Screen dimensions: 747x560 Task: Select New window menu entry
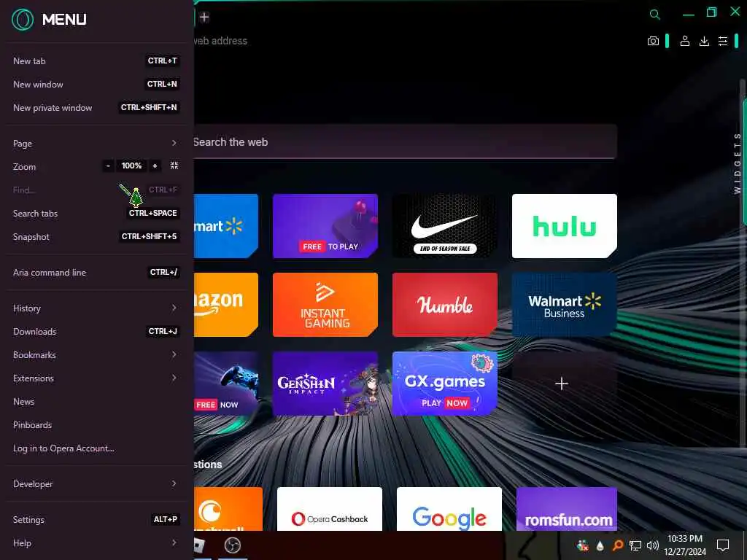[97, 85]
